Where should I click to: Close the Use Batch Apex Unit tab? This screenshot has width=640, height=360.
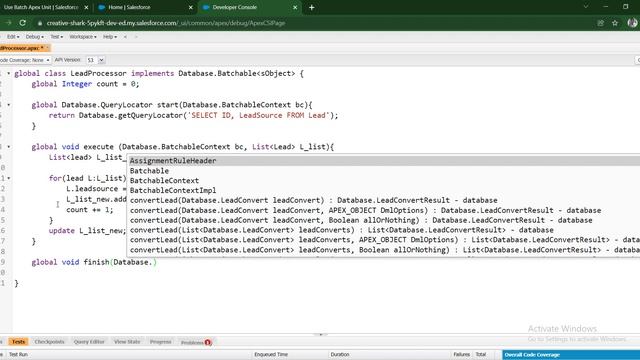click(86, 7)
